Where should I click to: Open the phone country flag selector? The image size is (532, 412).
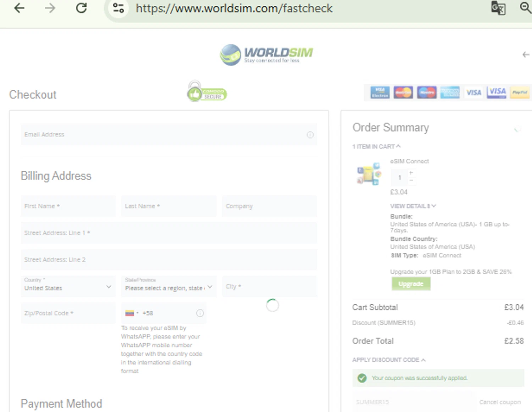(132, 313)
